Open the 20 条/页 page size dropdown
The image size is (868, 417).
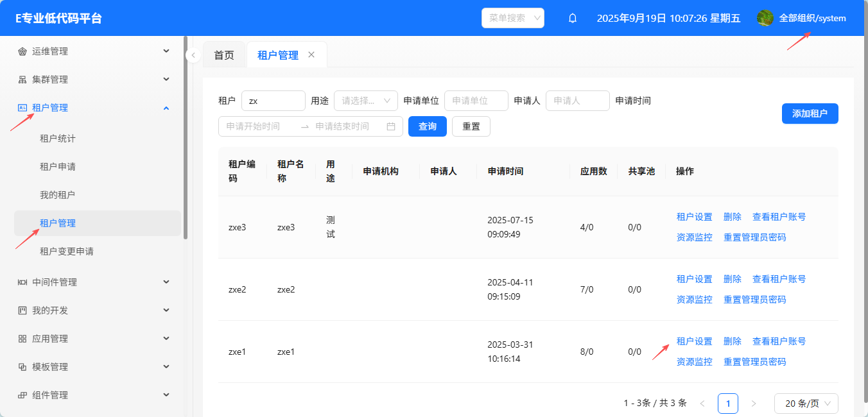click(x=806, y=404)
